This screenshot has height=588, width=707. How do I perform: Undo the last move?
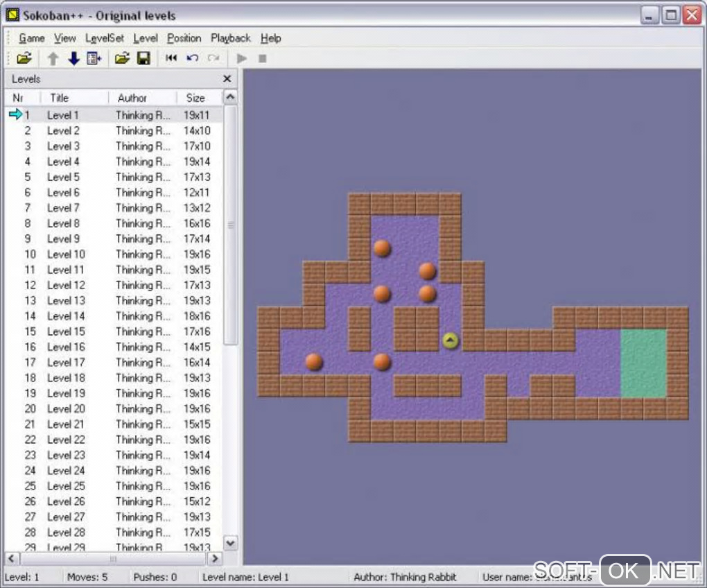193,58
